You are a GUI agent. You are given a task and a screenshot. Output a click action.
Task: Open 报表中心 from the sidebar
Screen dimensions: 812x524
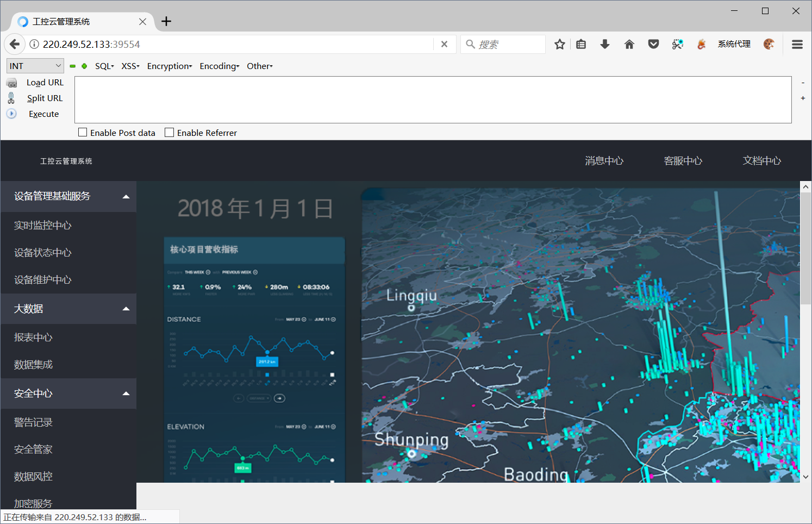(x=33, y=337)
